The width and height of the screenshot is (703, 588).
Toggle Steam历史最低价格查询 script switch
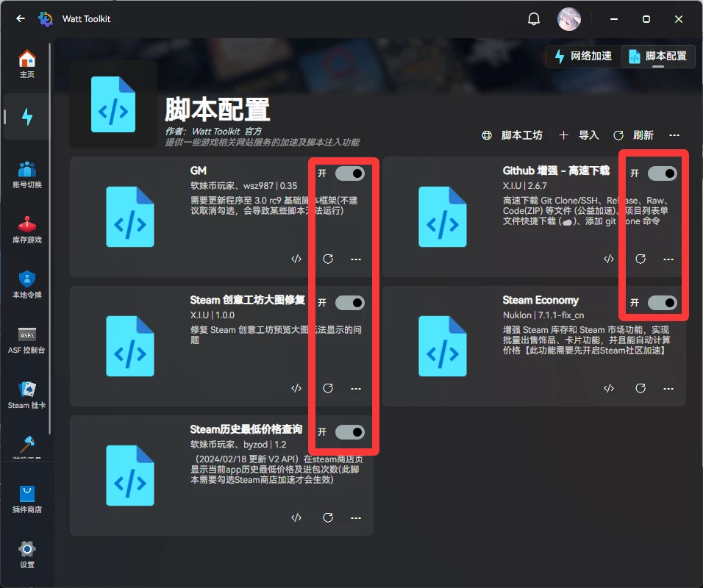(350, 432)
